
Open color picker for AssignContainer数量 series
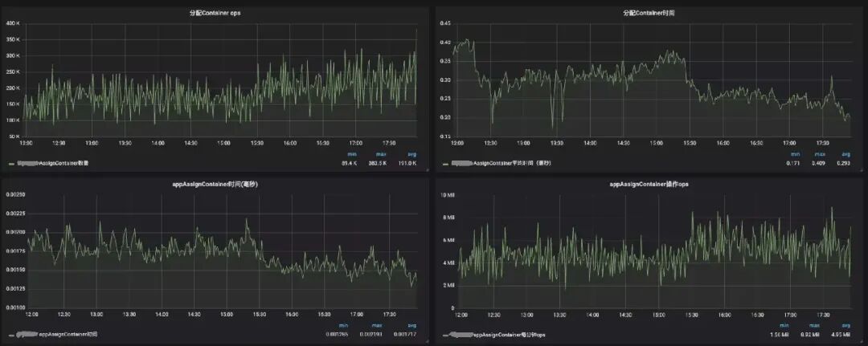pos(11,164)
